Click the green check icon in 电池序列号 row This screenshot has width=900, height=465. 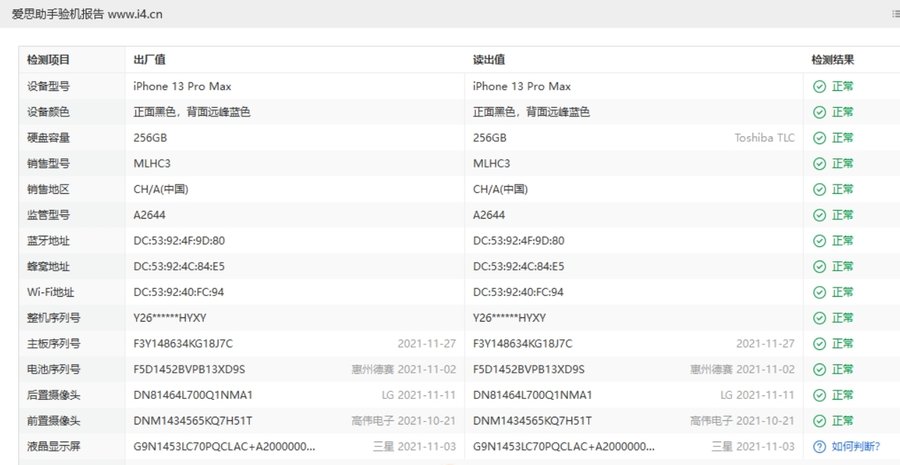(x=819, y=369)
